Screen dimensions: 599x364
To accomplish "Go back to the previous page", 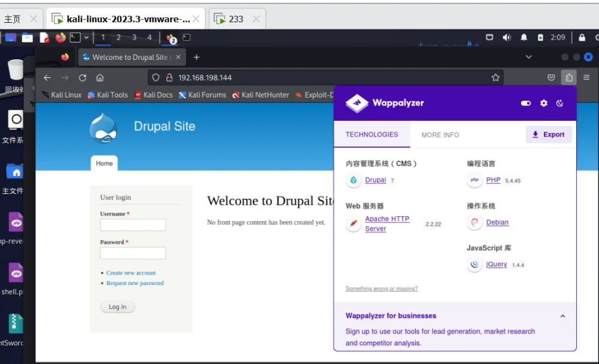I will (47, 78).
